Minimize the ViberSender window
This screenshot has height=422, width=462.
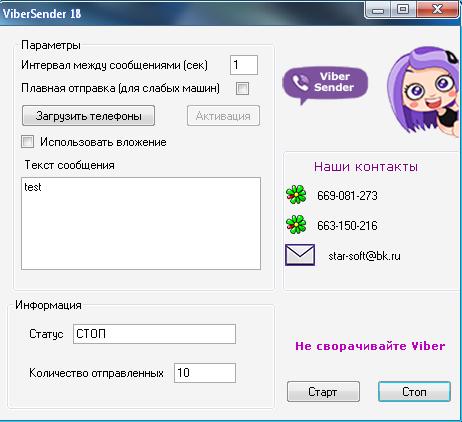[377, 10]
